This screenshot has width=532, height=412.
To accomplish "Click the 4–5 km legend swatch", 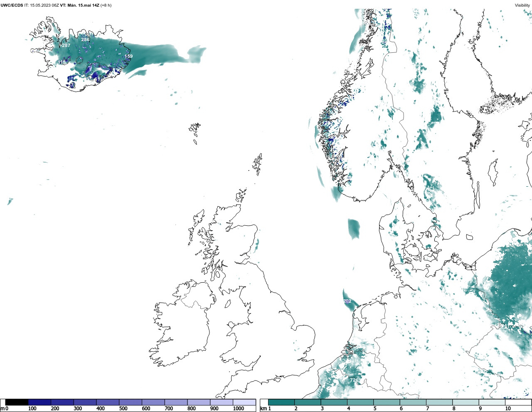I will [360, 402].
